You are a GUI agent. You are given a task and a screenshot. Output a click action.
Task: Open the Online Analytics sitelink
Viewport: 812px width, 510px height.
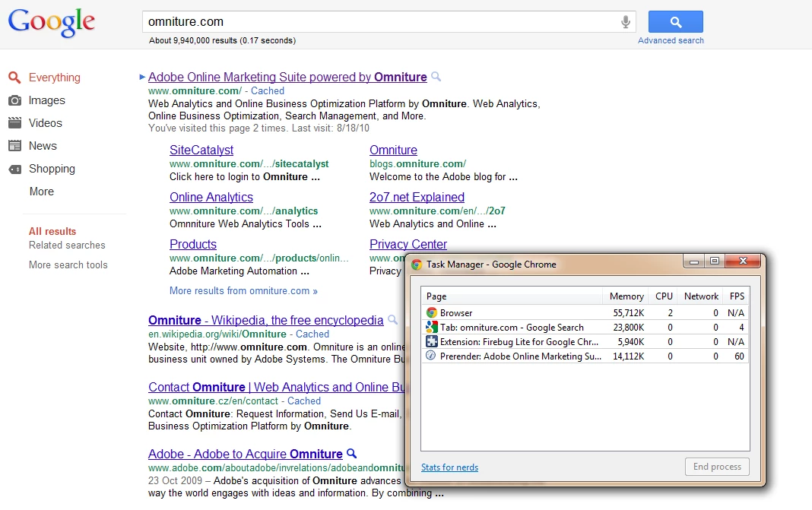tap(211, 198)
